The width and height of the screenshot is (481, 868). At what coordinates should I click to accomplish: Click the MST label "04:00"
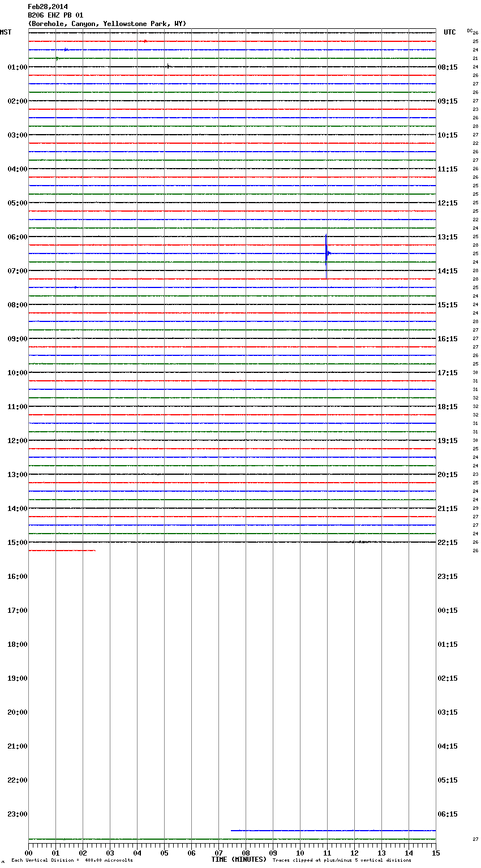tap(18, 169)
